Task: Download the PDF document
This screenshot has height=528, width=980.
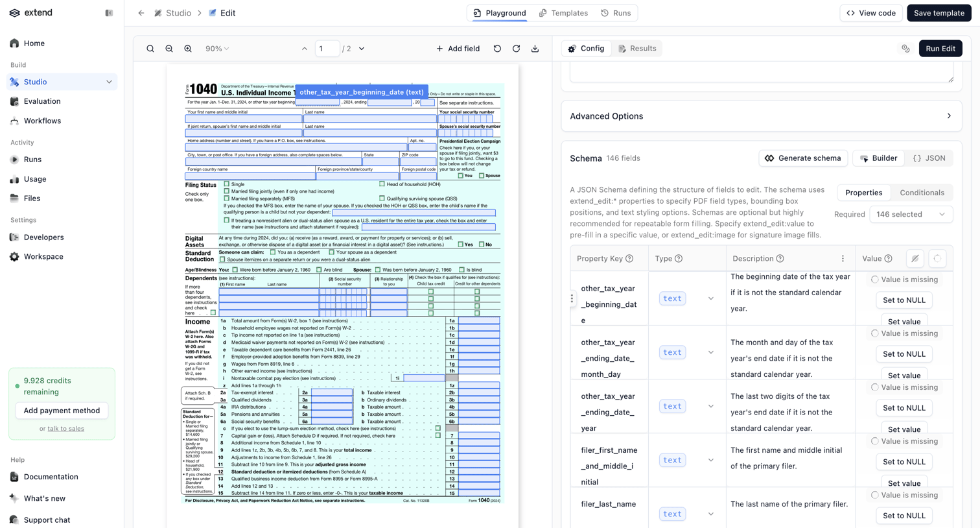Action: tap(535, 49)
